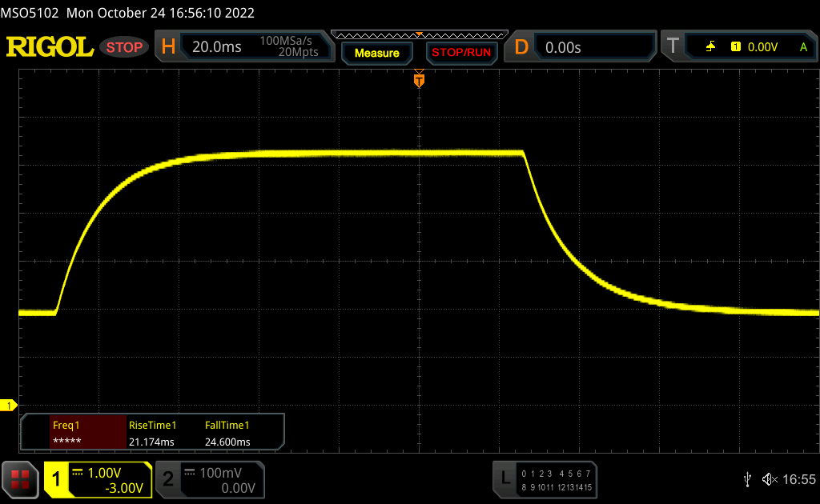Click the channel 1 -3.00V offset value

[x=124, y=488]
